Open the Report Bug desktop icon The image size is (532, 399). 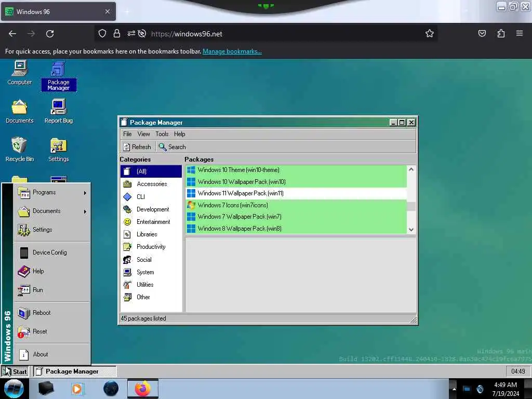point(58,112)
